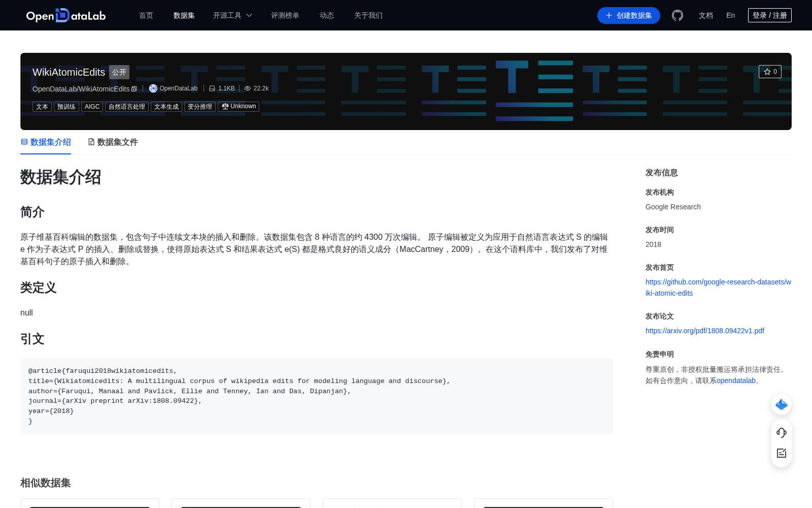Screen dimensions: 812x508
Task: Open 关于我们 navigation item
Action: [x=368, y=15]
